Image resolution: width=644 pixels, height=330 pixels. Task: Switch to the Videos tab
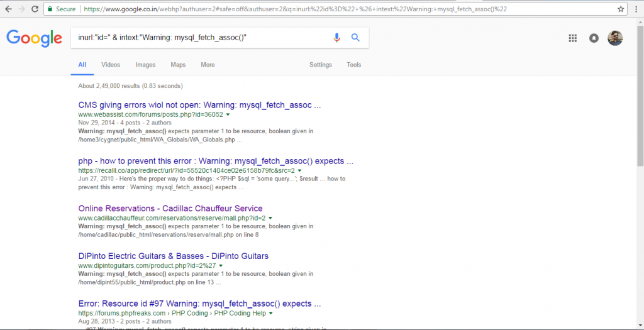(111, 65)
